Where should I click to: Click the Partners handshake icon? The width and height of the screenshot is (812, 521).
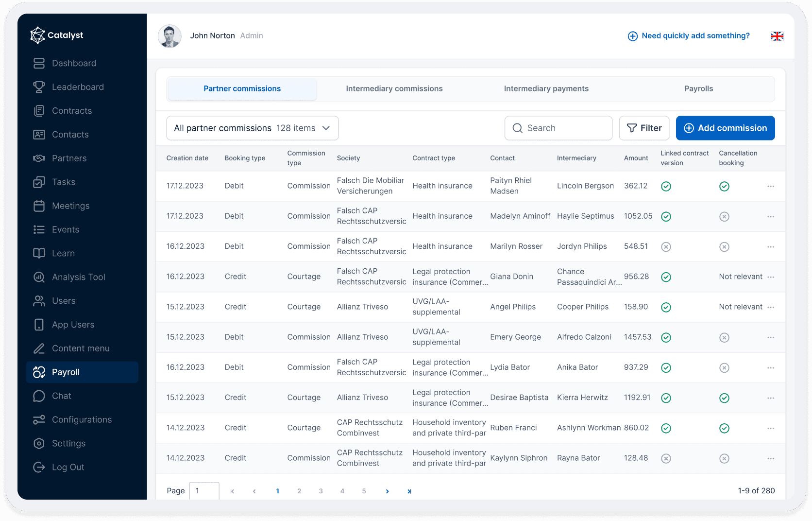(x=39, y=158)
